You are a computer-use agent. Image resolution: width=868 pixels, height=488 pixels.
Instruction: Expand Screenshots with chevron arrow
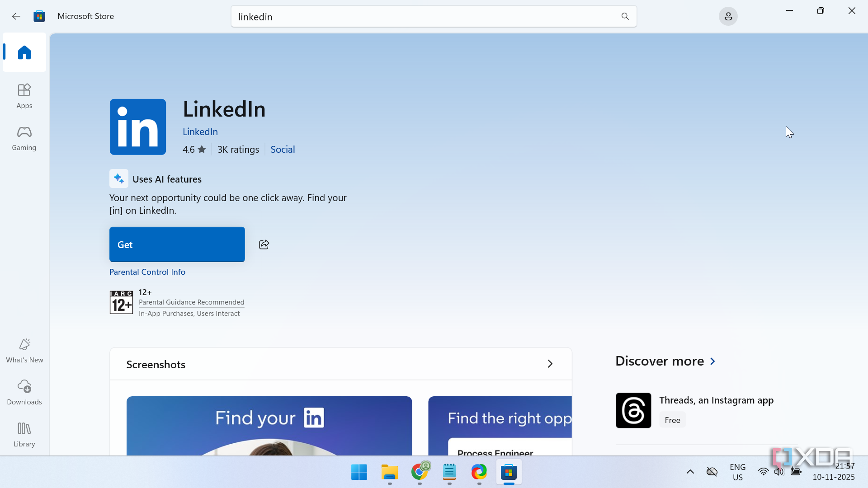(550, 364)
